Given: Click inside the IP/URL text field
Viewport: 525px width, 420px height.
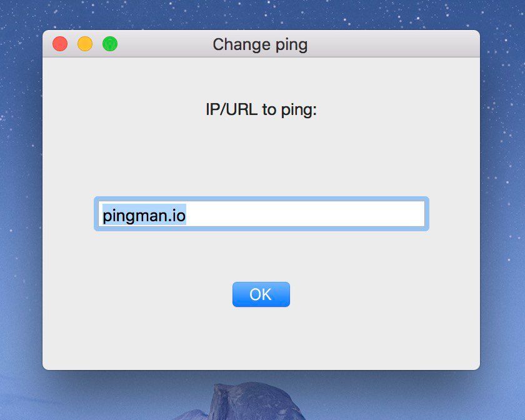Looking at the screenshot, I should (x=261, y=214).
